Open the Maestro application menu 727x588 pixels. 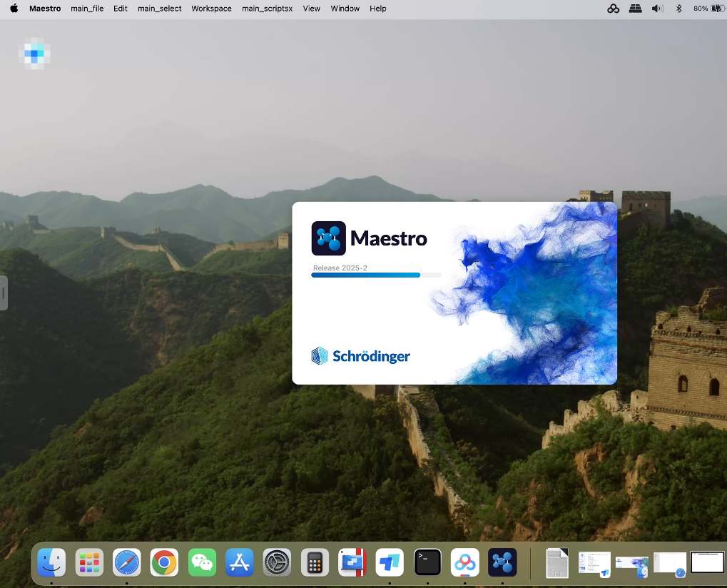pyautogui.click(x=45, y=9)
